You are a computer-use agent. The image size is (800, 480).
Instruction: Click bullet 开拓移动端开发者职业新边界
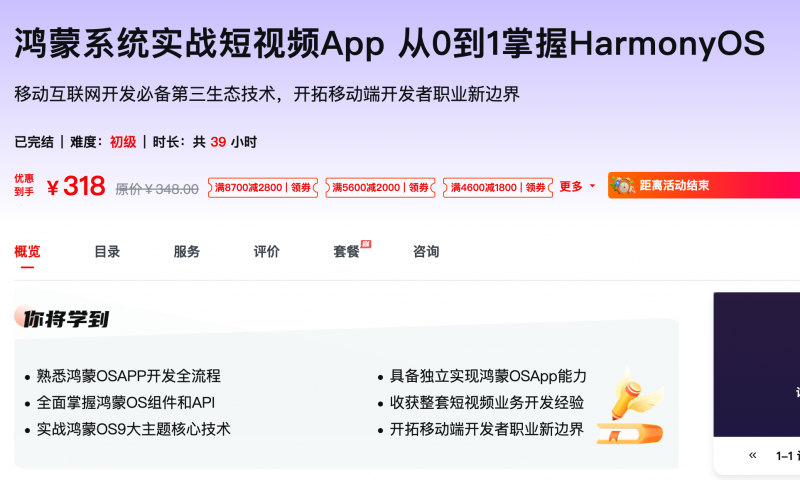click(487, 430)
